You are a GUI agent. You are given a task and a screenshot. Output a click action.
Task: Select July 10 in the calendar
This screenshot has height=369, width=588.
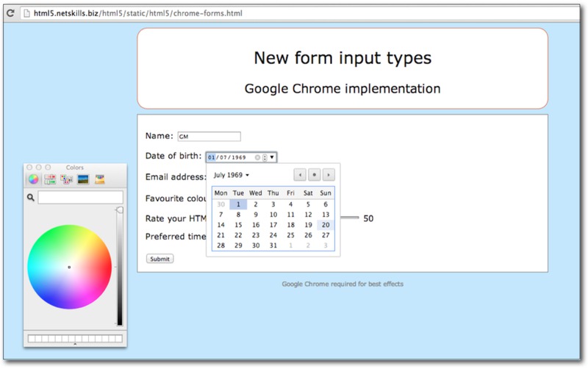tap(273, 215)
